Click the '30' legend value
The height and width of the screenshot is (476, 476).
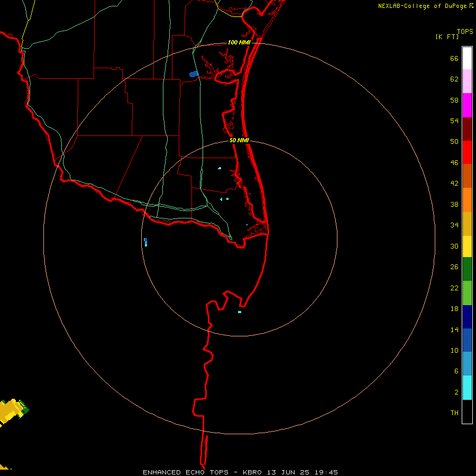(454, 246)
